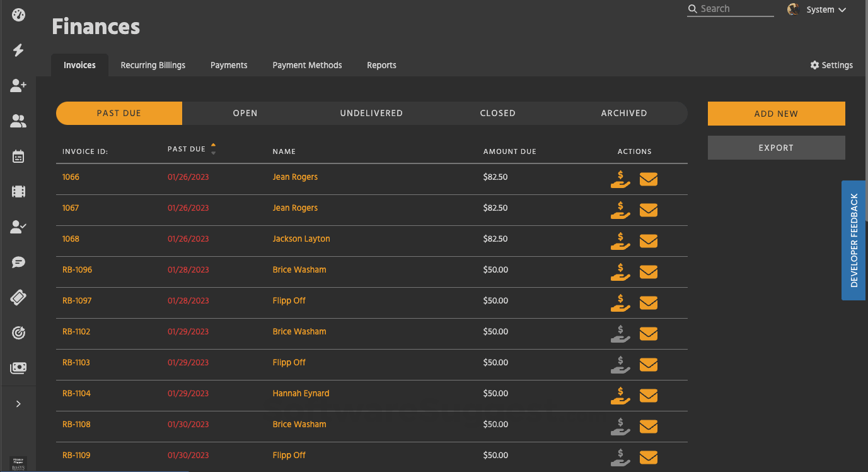Open the chat messages icon in sidebar
This screenshot has width=868, height=472.
(18, 262)
